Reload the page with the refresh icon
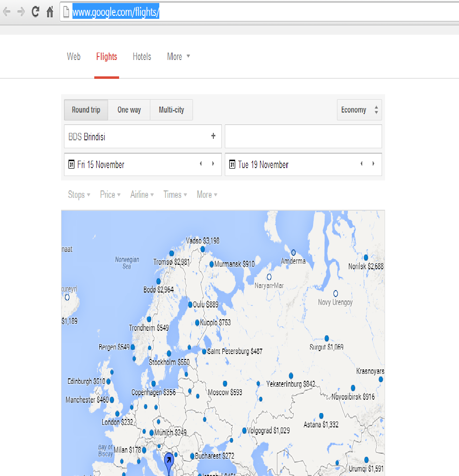459x476 pixels. (35, 11)
